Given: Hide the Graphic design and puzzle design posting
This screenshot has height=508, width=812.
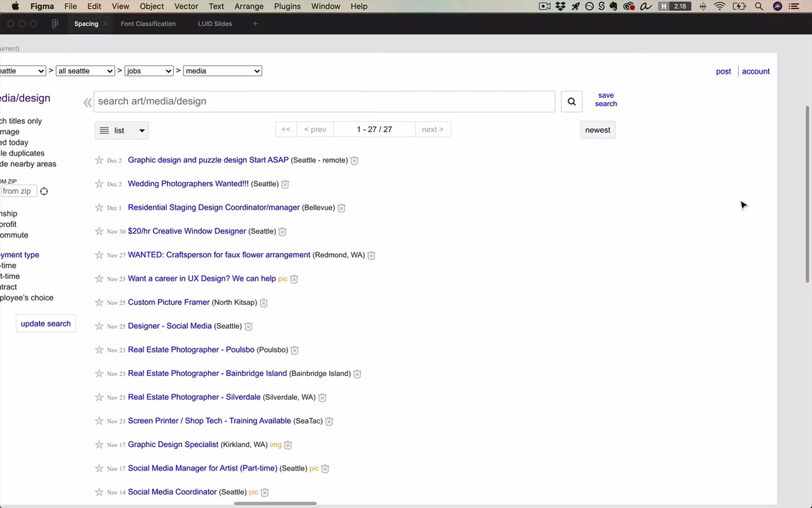Looking at the screenshot, I should tap(355, 161).
